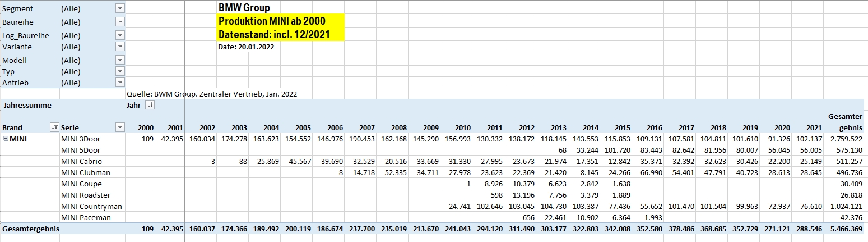Viewport: 868px width, 242px height.
Task: Click the Gesamtergebnis row label
Action: (31, 229)
